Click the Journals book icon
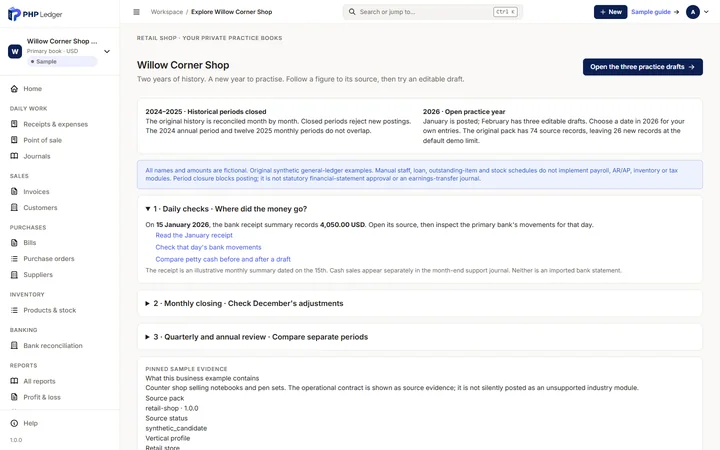The height and width of the screenshot is (450, 720). tap(14, 156)
